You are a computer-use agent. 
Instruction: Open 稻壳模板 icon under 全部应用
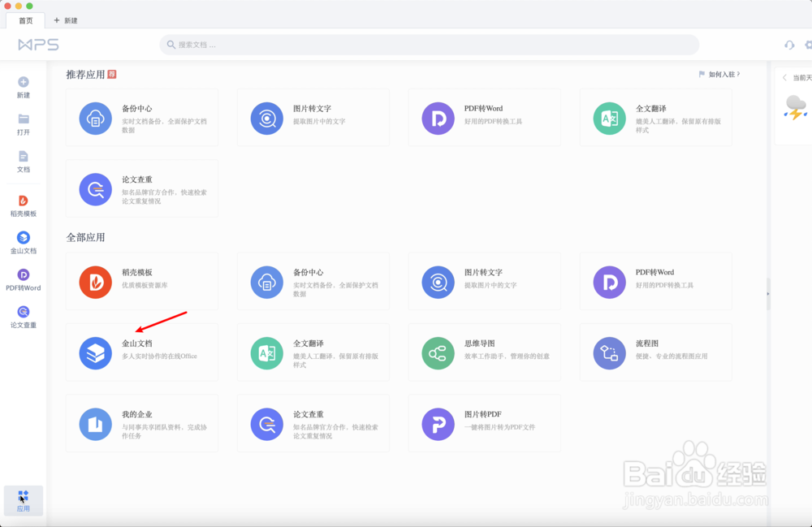tap(95, 282)
